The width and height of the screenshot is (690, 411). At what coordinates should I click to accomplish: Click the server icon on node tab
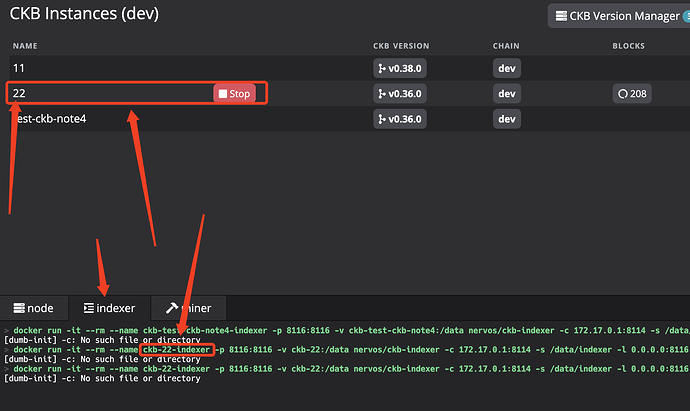coord(19,308)
